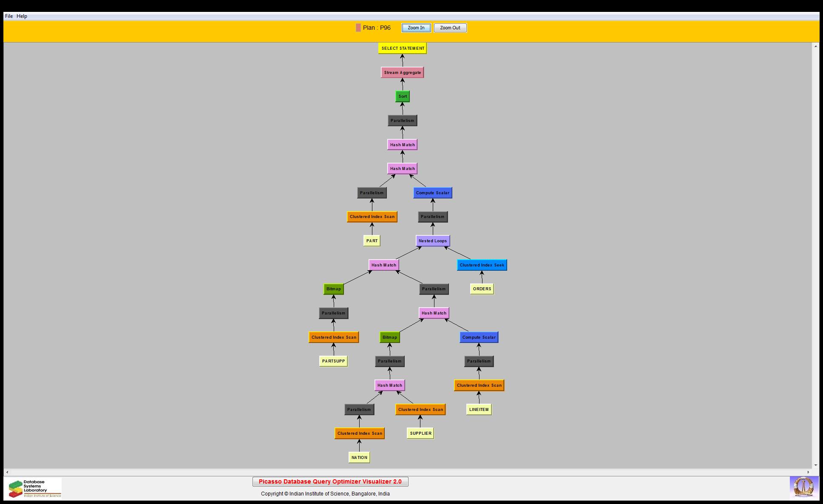Image resolution: width=823 pixels, height=504 pixels.
Task: Click the Clustered Index Seek node
Action: pos(482,265)
